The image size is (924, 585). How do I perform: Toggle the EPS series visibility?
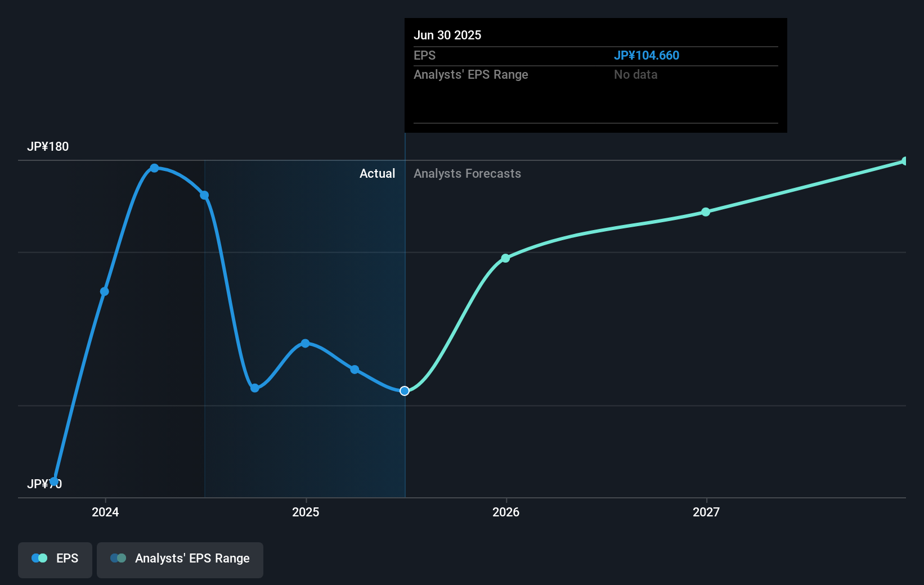tap(55, 560)
